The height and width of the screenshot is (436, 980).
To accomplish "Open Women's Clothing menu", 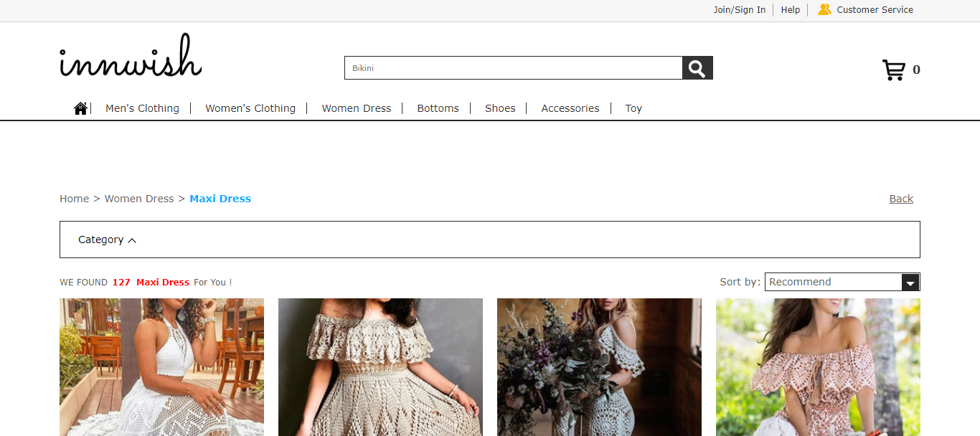I will (x=250, y=108).
